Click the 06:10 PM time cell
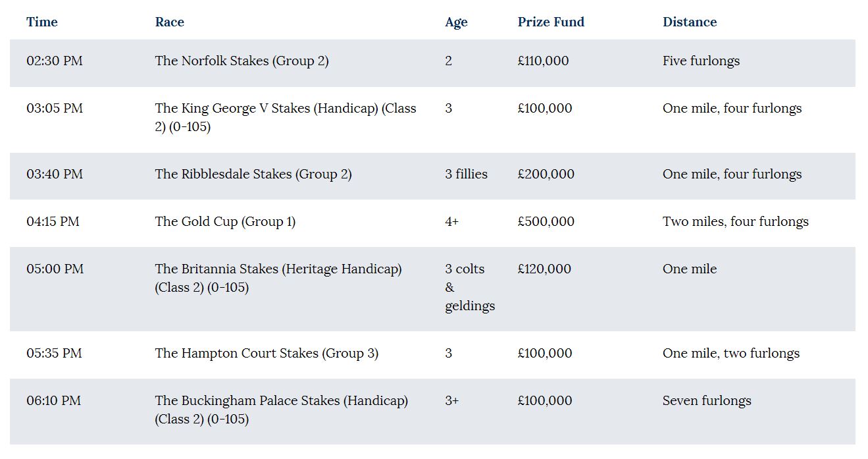Image resolution: width=868 pixels, height=459 pixels. coord(53,400)
